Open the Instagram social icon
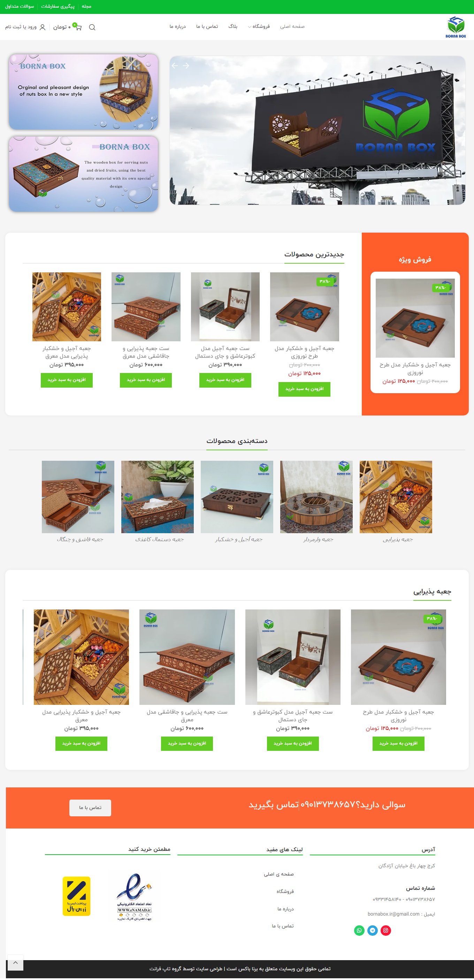The width and height of the screenshot is (474, 980). [x=386, y=930]
